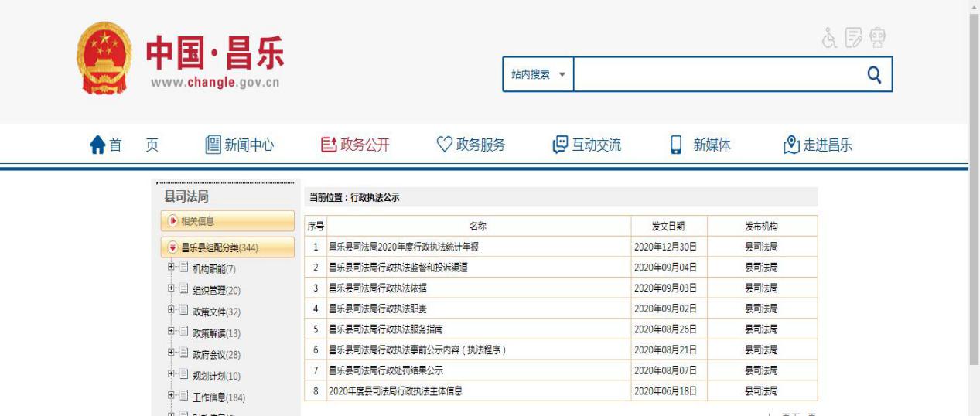Select the 政策解读(13) tree item

tap(216, 333)
